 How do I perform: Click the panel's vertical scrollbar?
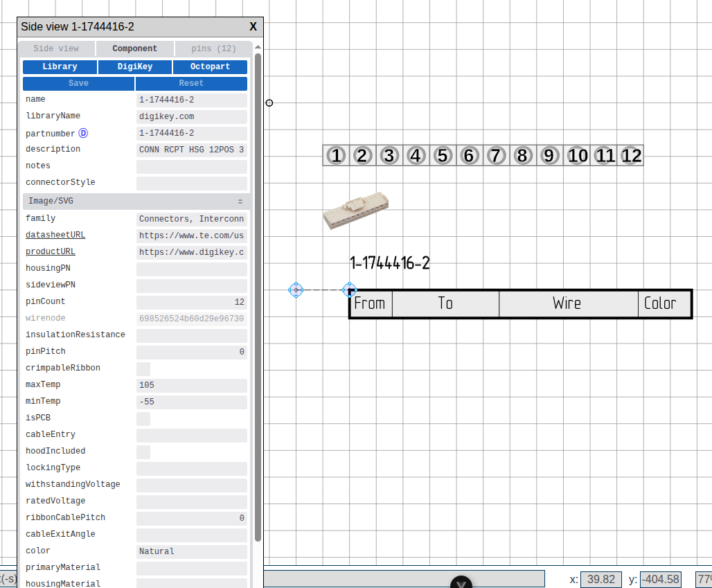click(258, 277)
